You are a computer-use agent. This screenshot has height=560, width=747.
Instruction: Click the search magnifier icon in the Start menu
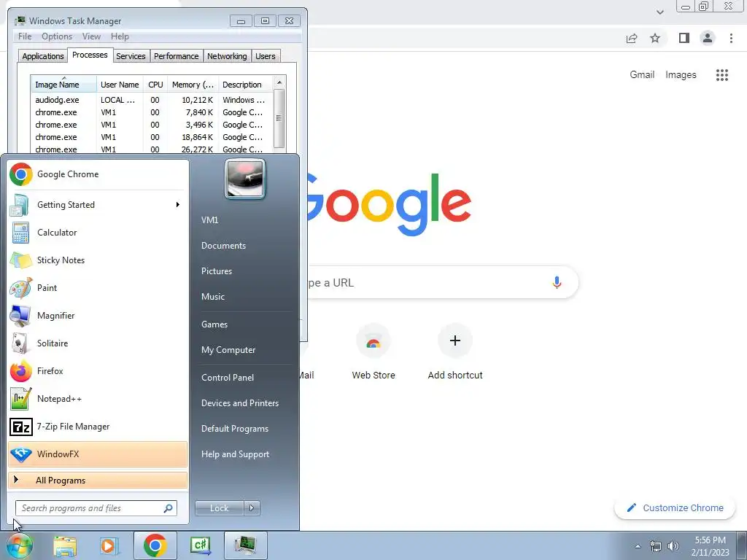tap(169, 508)
